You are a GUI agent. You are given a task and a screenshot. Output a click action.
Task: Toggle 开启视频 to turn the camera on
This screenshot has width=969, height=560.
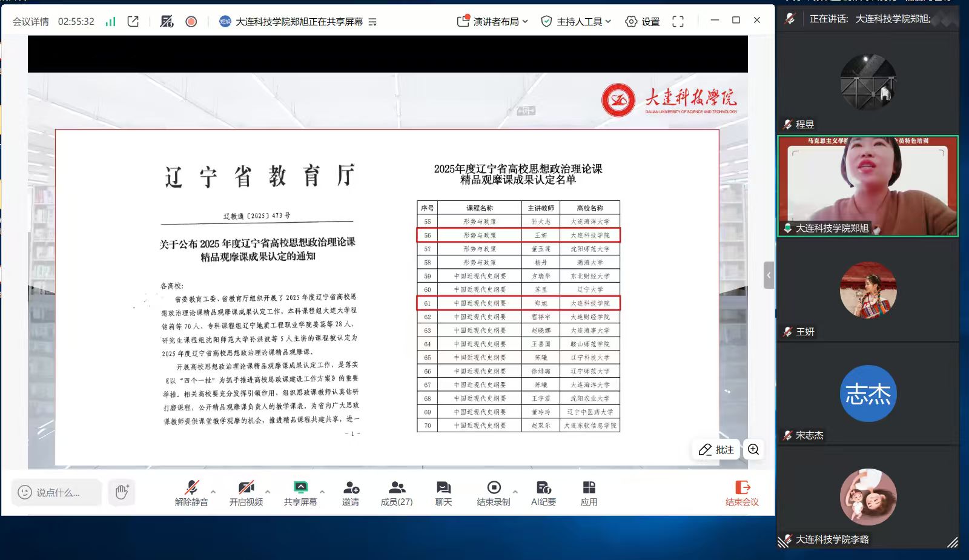pos(246,493)
